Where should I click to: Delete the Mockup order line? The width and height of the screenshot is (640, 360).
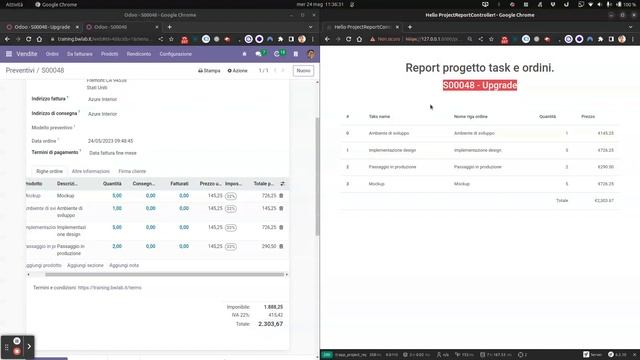tap(281, 196)
